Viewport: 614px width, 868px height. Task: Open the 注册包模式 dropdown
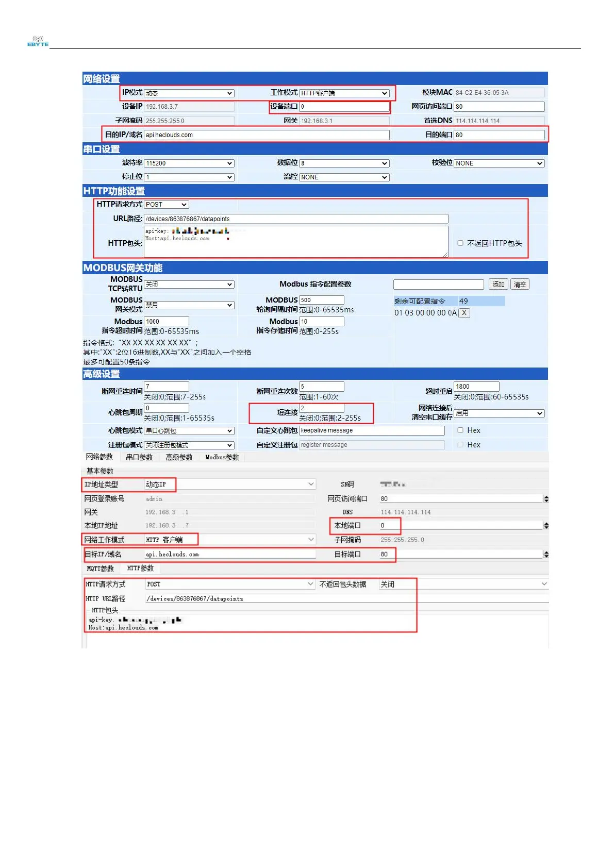click(189, 445)
